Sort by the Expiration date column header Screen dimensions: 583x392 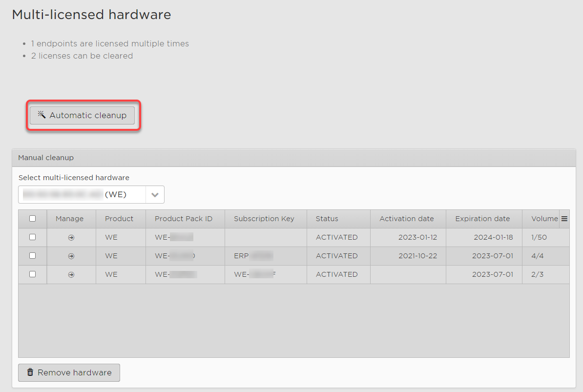pos(482,219)
